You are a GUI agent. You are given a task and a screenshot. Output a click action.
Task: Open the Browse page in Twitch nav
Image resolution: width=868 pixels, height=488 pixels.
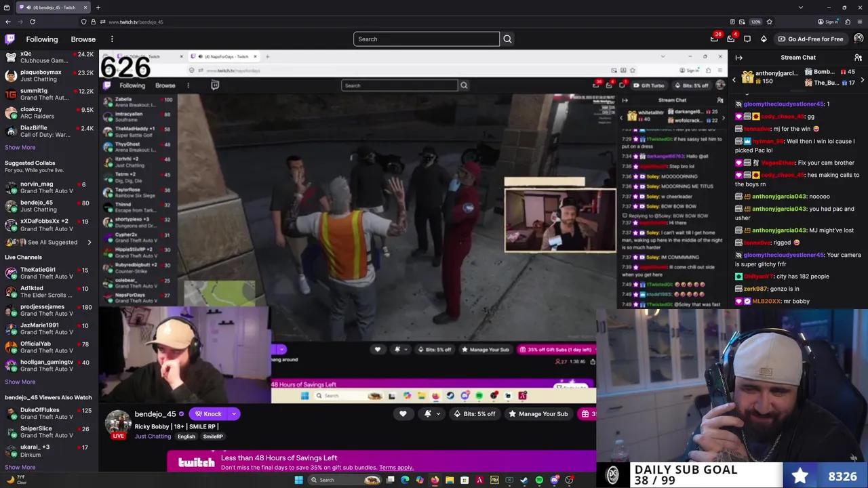coord(83,39)
